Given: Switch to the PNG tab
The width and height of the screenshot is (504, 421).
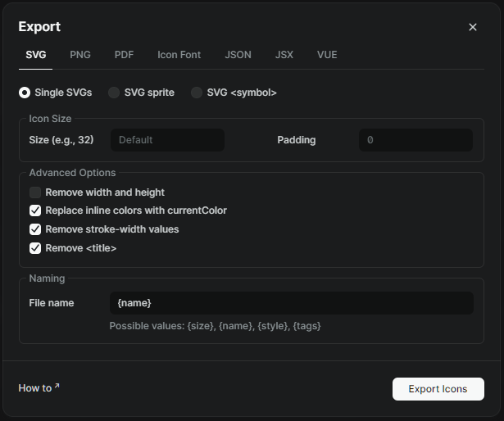Looking at the screenshot, I should point(80,55).
